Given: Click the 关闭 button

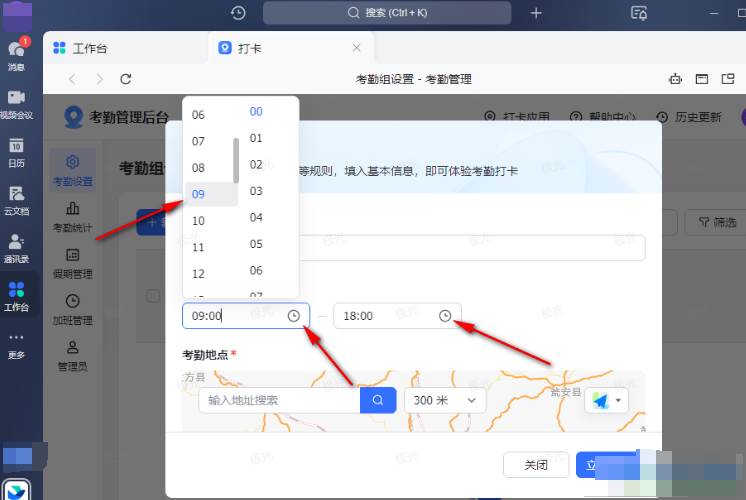Looking at the screenshot, I should 536,465.
